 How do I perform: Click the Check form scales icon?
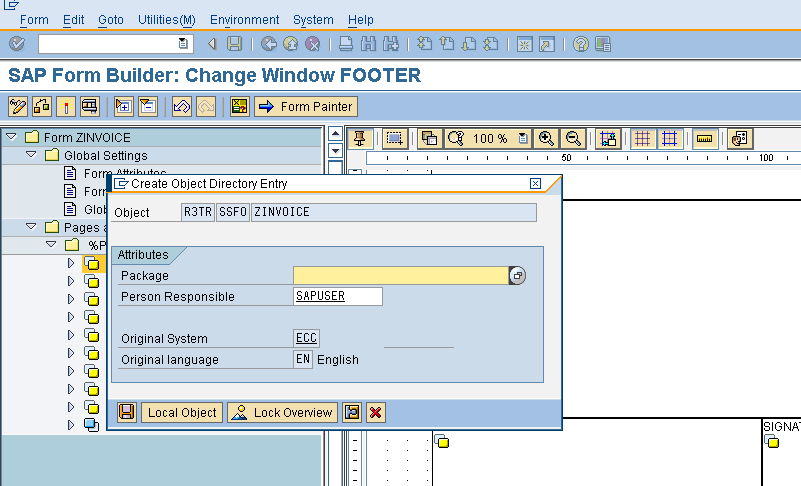pyautogui.click(x=42, y=107)
